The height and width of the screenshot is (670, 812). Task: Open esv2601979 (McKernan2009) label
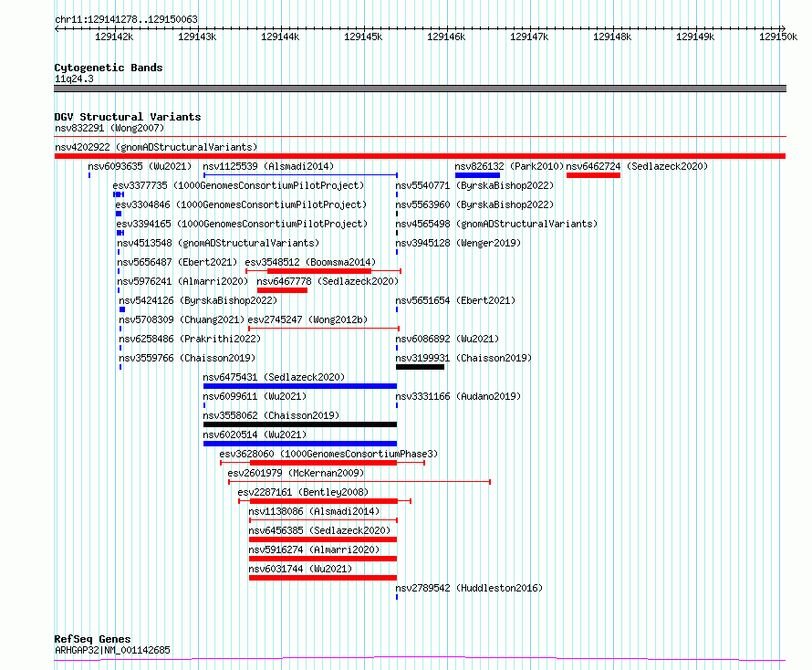pos(296,473)
